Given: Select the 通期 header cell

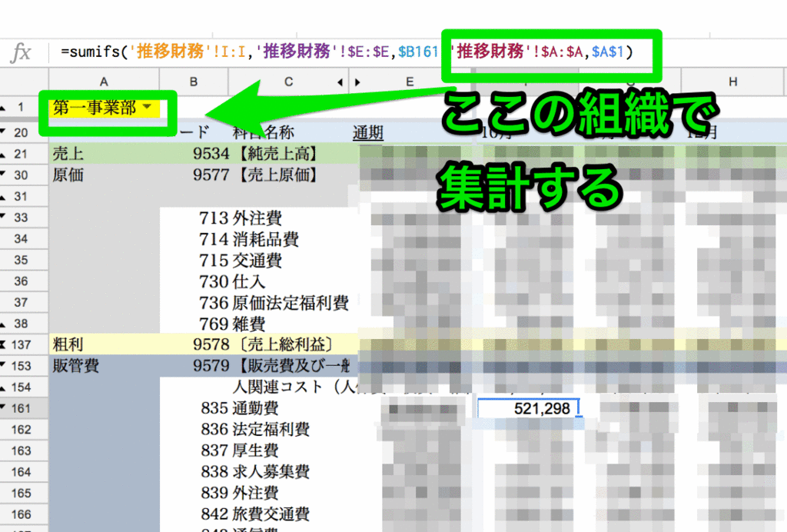Looking at the screenshot, I should (367, 131).
